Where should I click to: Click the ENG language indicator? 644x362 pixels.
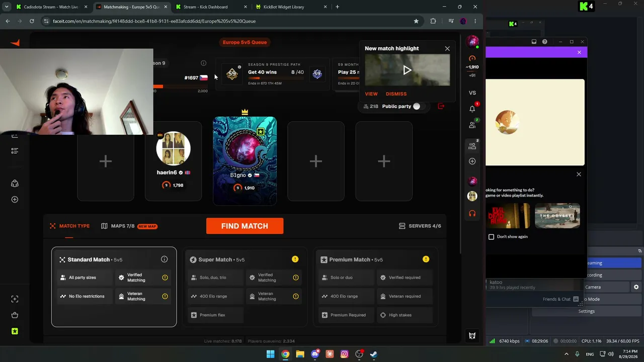[x=590, y=354]
